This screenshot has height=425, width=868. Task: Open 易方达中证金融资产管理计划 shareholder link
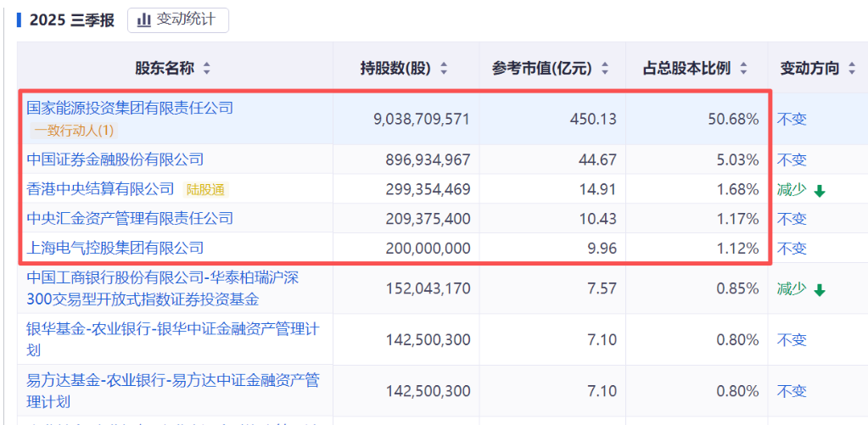pos(173,390)
